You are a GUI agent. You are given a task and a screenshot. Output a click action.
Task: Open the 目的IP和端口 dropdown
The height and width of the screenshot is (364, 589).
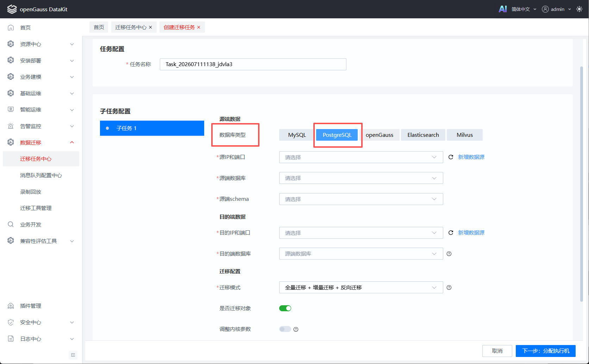tap(361, 233)
